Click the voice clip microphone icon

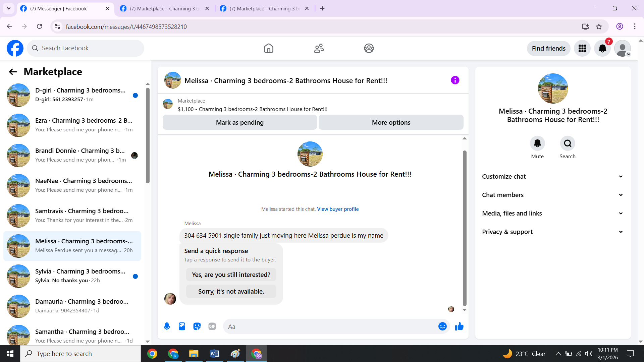click(x=167, y=326)
